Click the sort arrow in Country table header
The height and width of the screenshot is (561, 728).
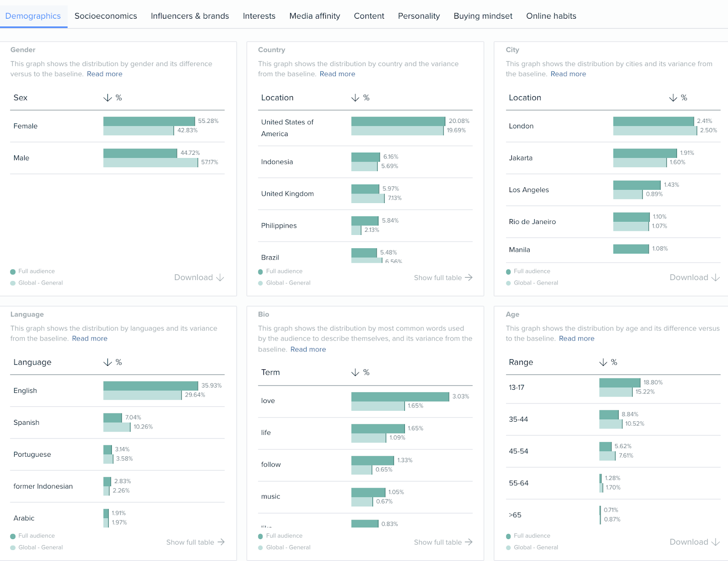(355, 98)
